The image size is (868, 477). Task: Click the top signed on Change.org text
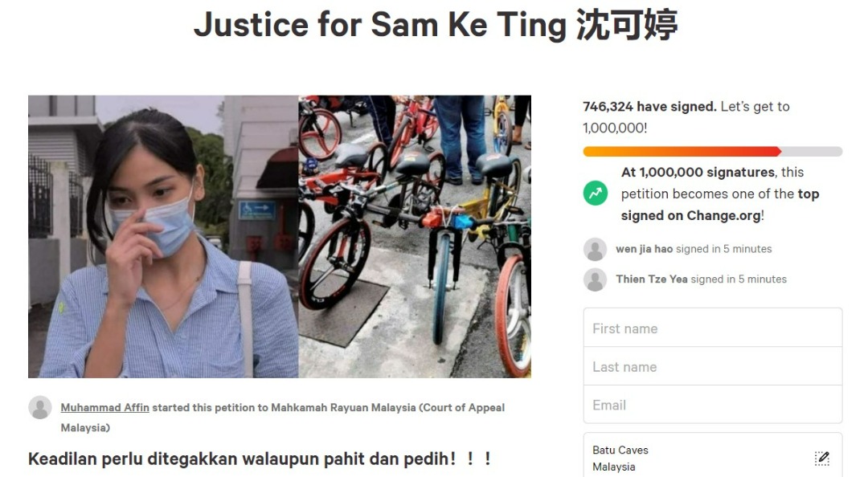tap(720, 205)
